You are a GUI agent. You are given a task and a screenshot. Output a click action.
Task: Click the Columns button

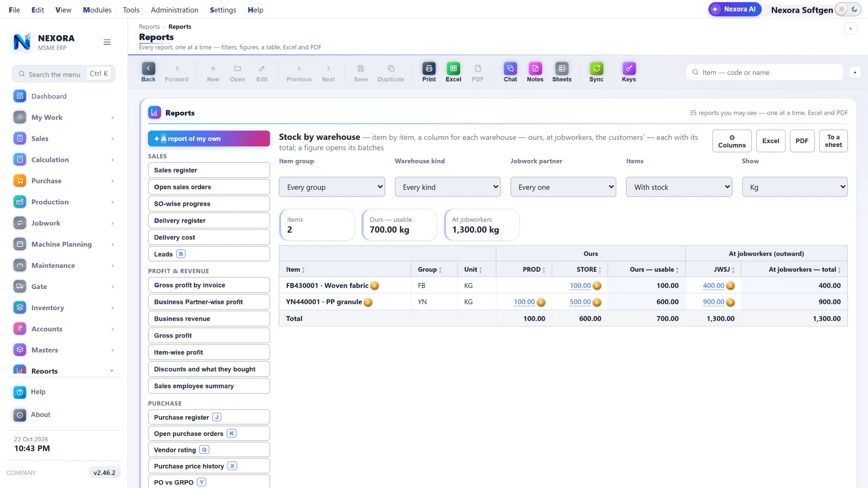pos(732,141)
